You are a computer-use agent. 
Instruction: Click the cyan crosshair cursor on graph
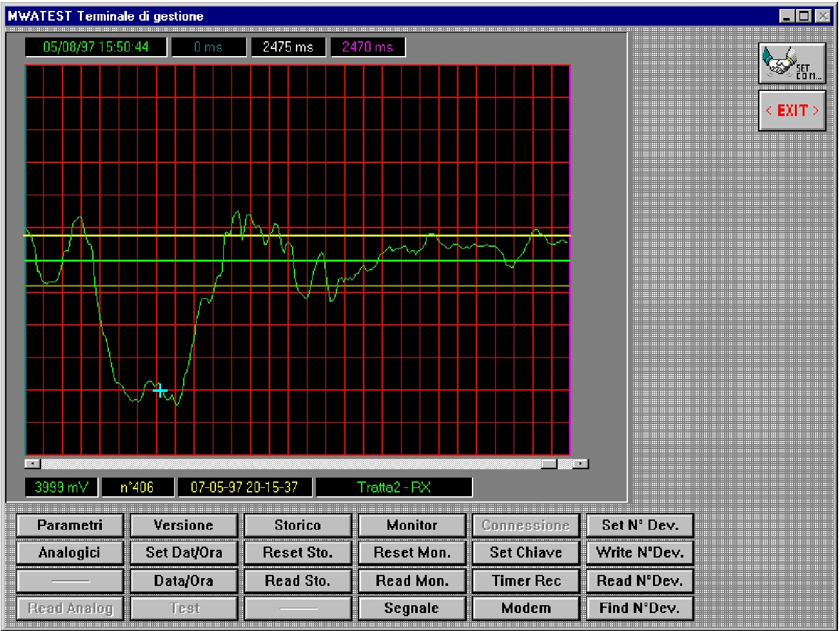[x=160, y=390]
